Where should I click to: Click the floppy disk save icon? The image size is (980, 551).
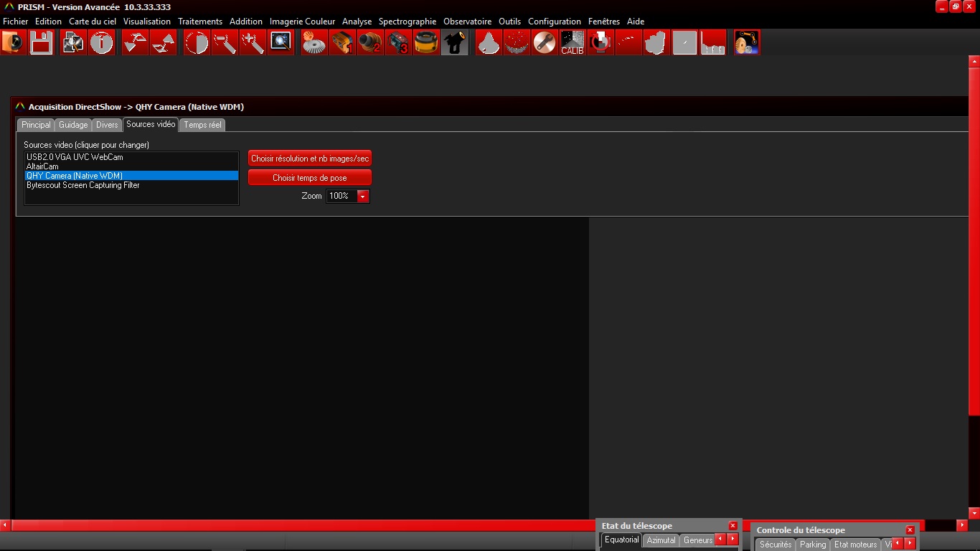coord(41,43)
